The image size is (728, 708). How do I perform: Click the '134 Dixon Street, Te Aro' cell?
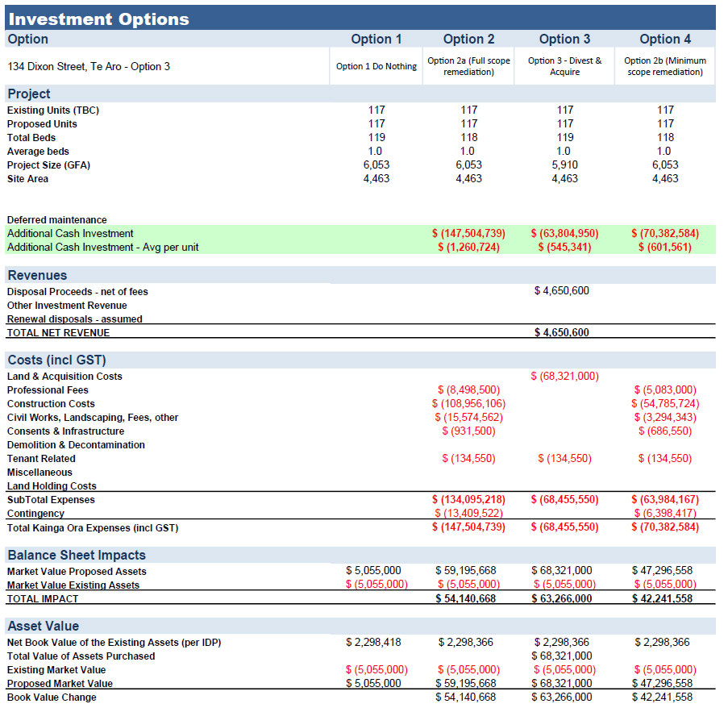click(89, 66)
